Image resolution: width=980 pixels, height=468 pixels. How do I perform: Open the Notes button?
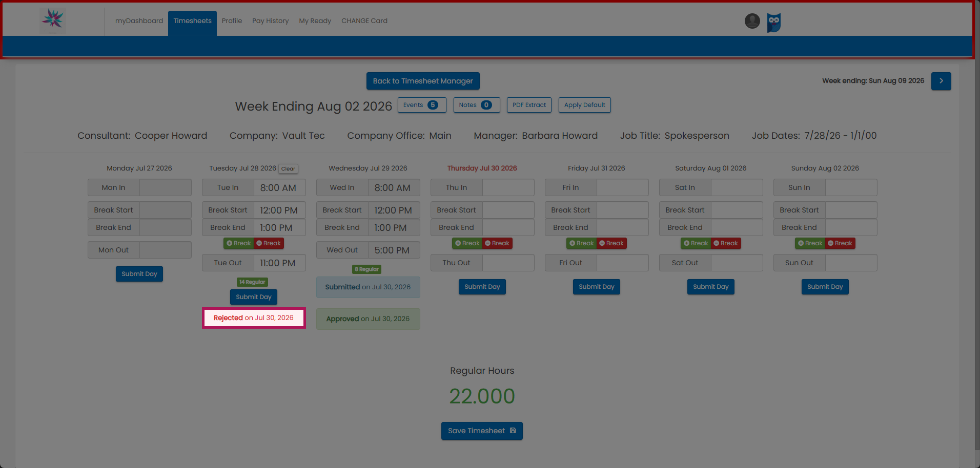coord(477,105)
